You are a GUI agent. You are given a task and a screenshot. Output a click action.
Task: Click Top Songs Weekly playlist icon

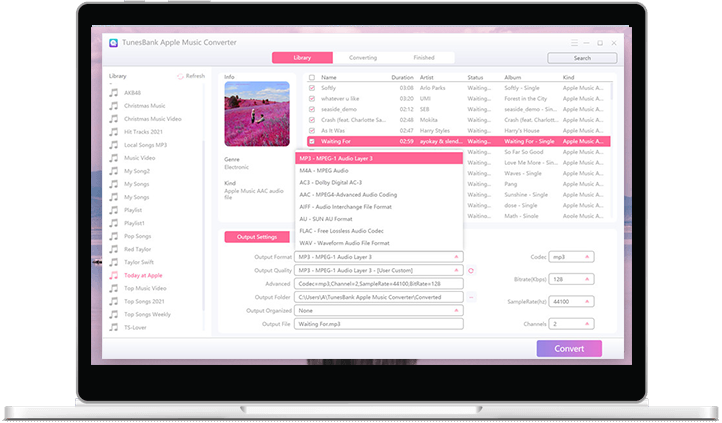pos(113,315)
